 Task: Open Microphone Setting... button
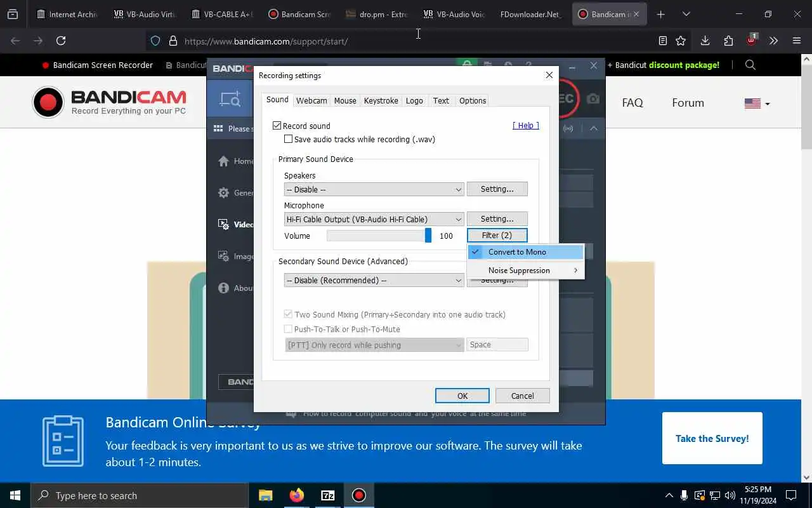coord(497,218)
